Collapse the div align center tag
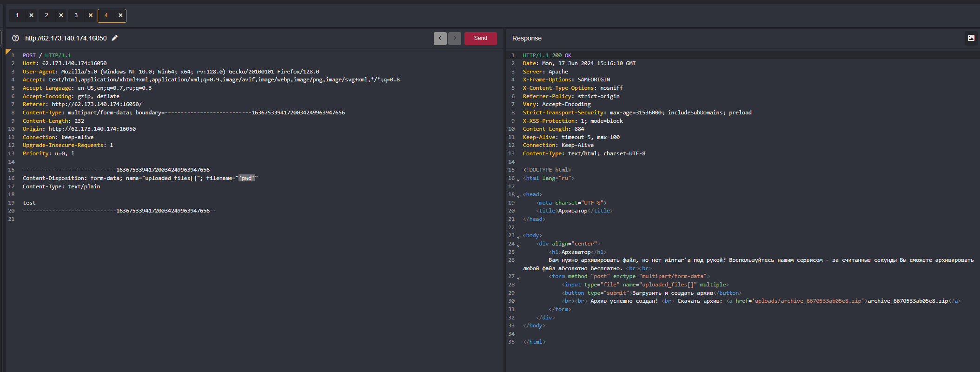Viewport: 980px width, 372px height. (x=518, y=245)
